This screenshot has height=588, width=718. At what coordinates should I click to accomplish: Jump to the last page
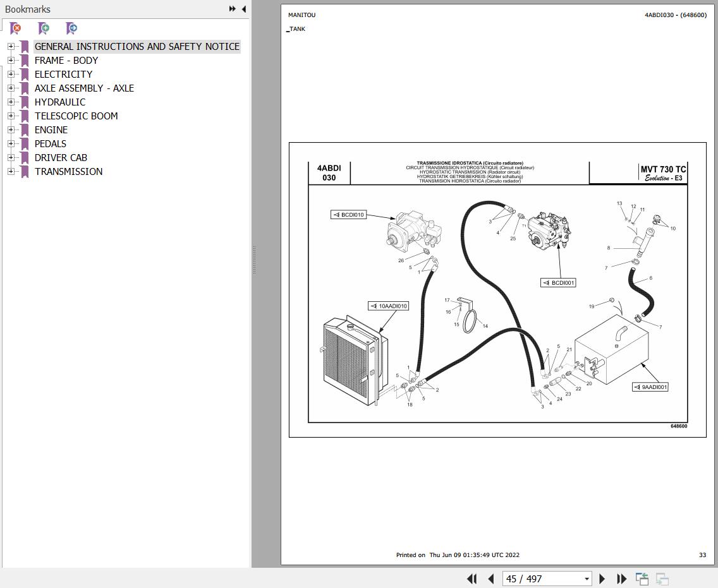(621, 579)
